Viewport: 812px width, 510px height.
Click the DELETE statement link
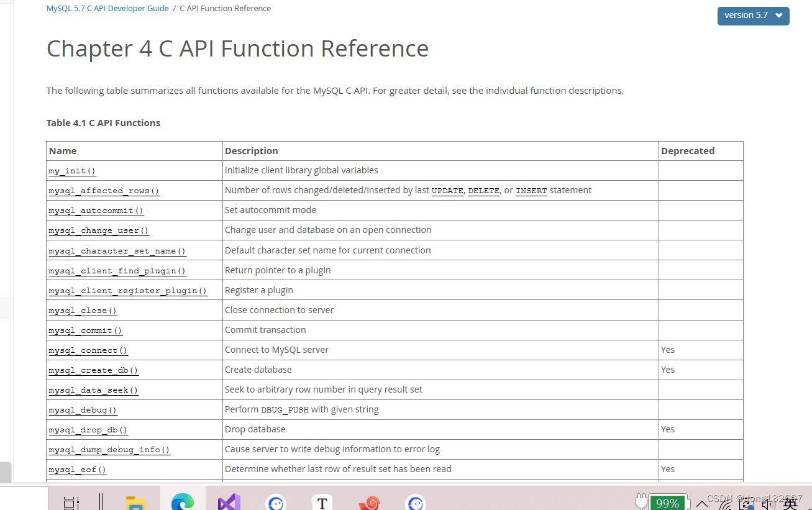[x=483, y=191]
